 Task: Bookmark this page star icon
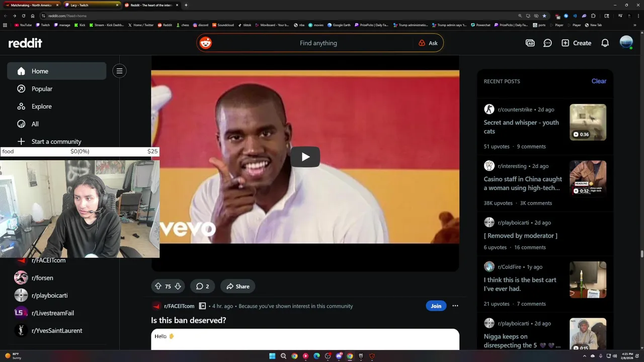point(544,16)
